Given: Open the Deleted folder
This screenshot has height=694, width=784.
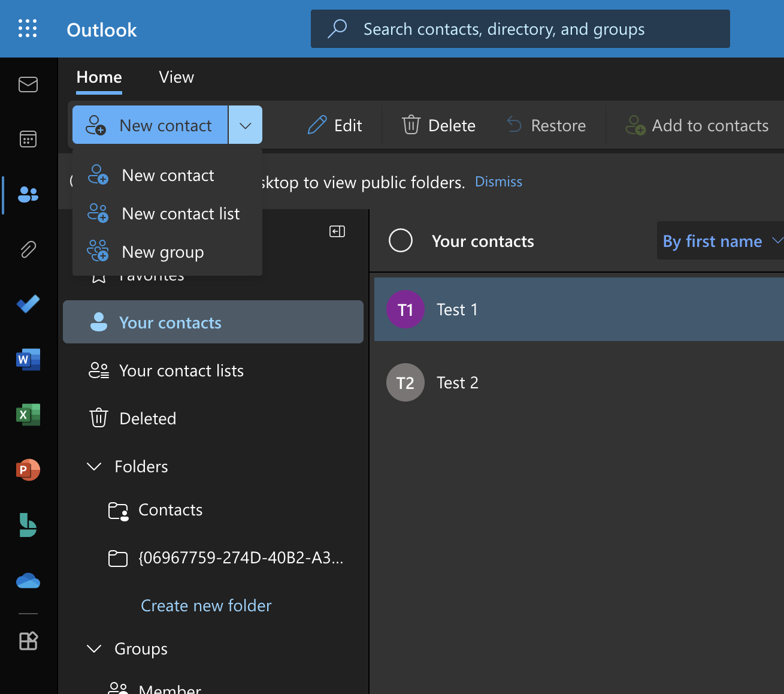Looking at the screenshot, I should (213, 418).
